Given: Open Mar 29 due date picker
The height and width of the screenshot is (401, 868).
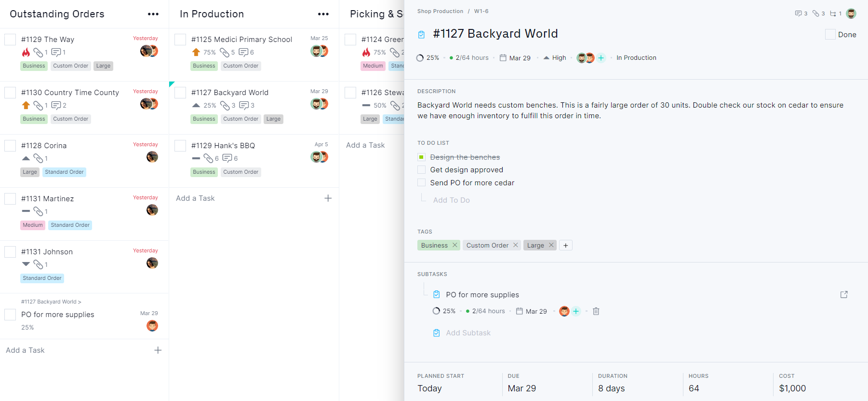Looking at the screenshot, I should click(515, 58).
